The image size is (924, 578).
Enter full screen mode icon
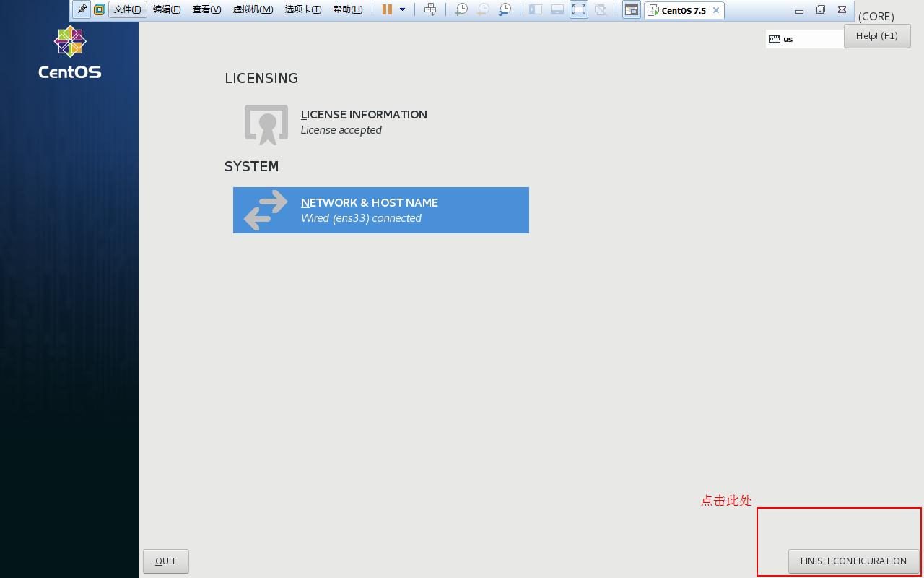[578, 9]
